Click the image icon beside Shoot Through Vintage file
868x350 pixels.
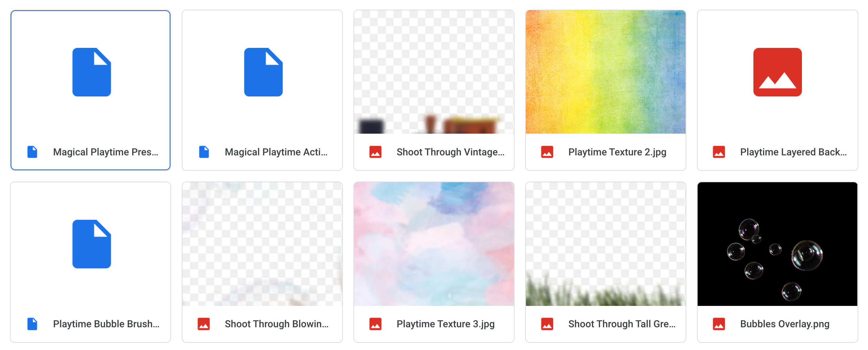point(375,152)
